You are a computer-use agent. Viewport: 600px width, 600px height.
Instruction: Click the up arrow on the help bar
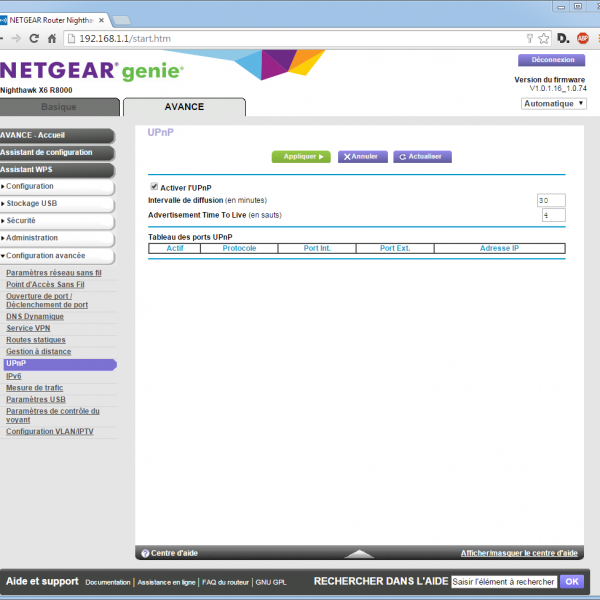point(358,553)
